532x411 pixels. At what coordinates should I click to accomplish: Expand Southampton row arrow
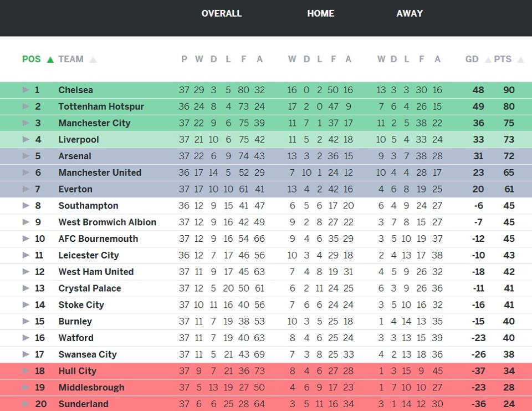(x=26, y=205)
